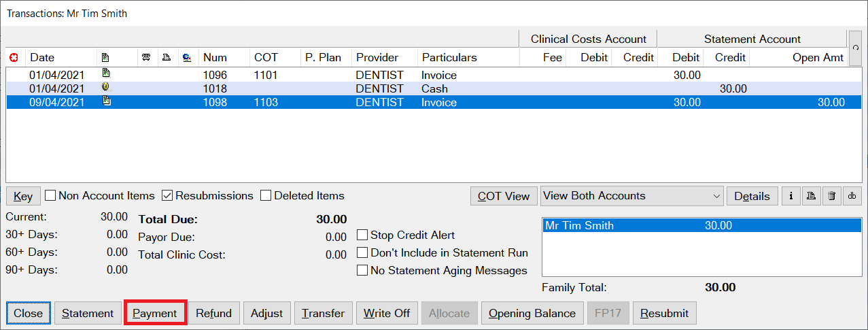Tick the Stop Credit Alert checkbox
The width and height of the screenshot is (868, 330).
(362, 235)
